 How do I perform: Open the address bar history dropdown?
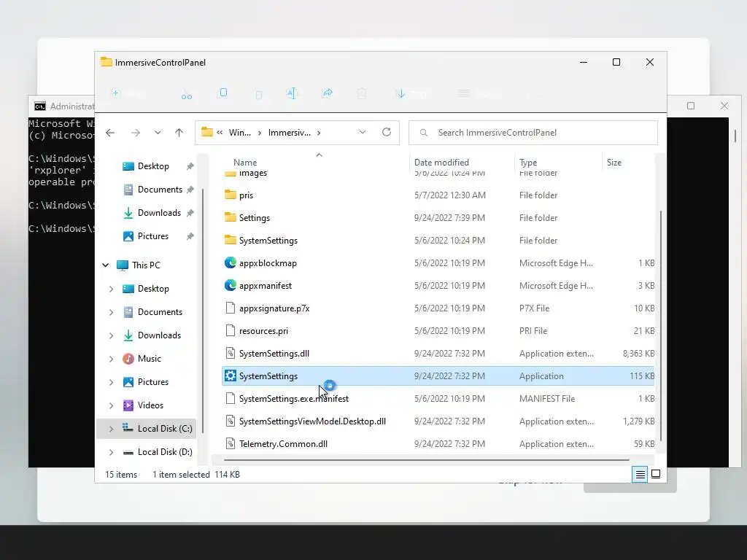[x=363, y=133]
